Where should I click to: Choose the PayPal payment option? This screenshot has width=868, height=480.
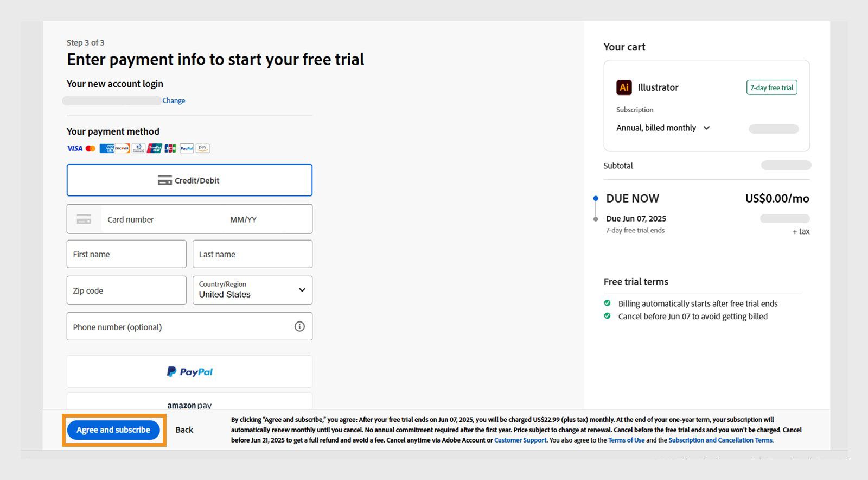(189, 371)
